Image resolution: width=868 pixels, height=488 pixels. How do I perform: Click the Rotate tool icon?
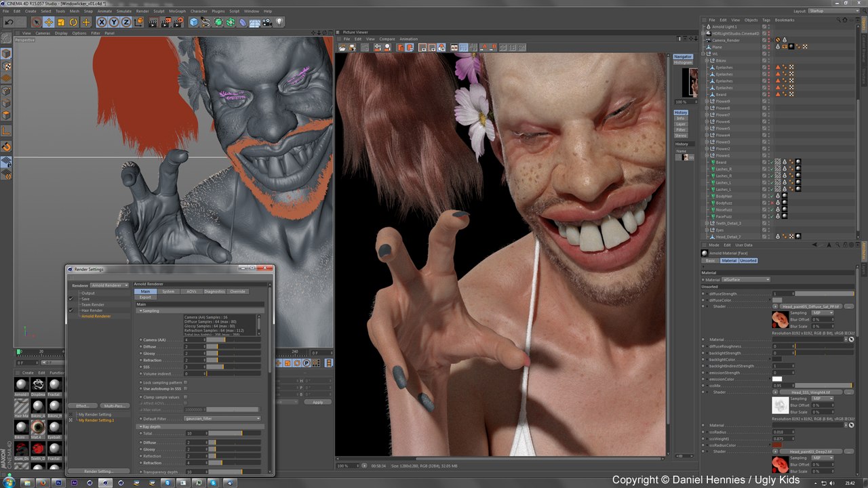pyautogui.click(x=73, y=22)
